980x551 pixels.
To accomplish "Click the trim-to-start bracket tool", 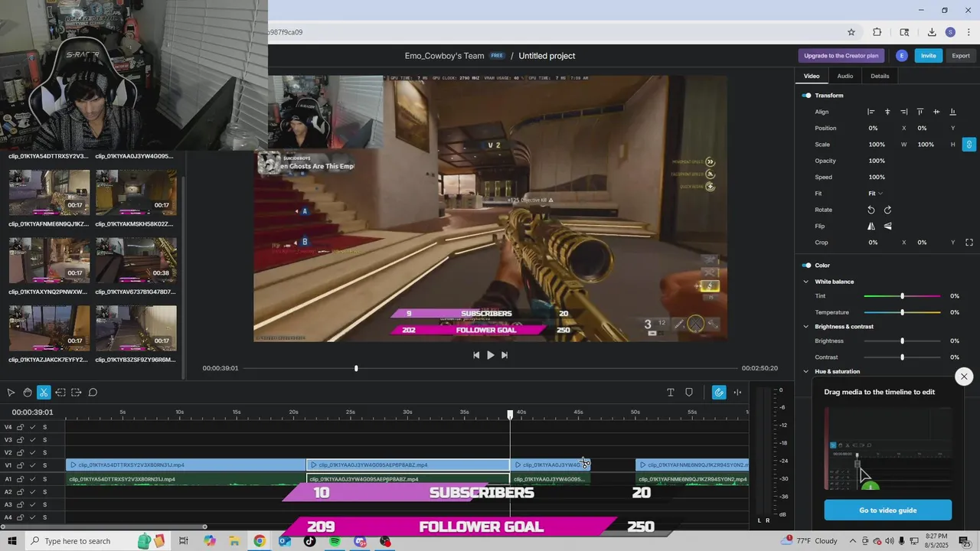I will (x=60, y=393).
